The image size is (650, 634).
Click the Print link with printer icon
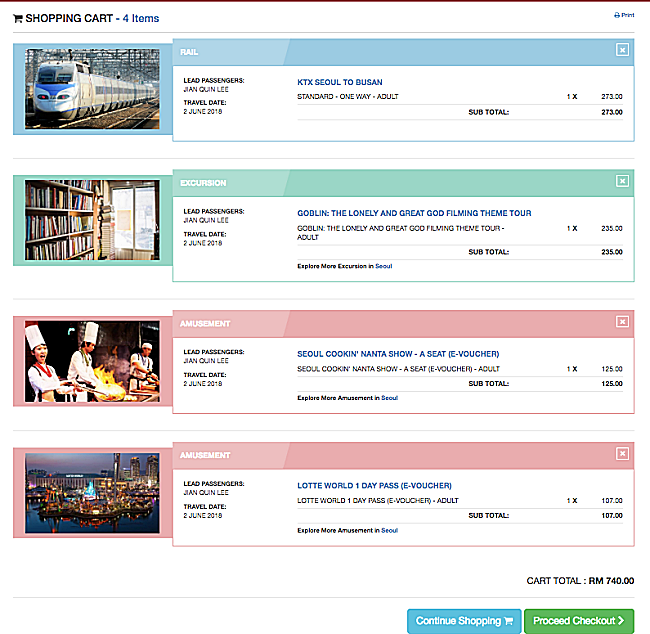(624, 15)
